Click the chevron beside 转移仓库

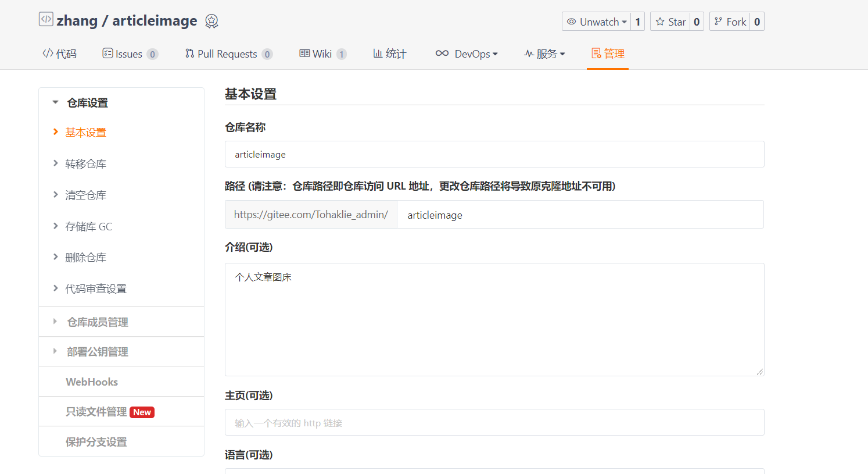(x=56, y=163)
